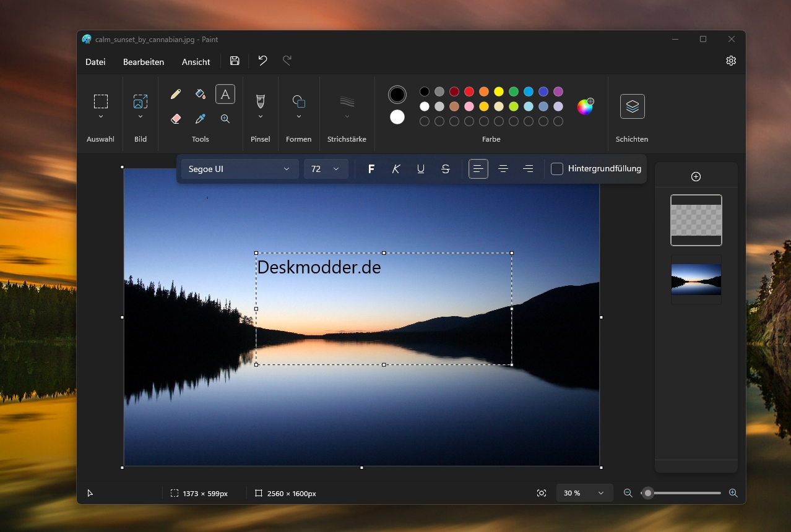
Task: Click the rectangular selection tool icon
Action: click(x=101, y=101)
